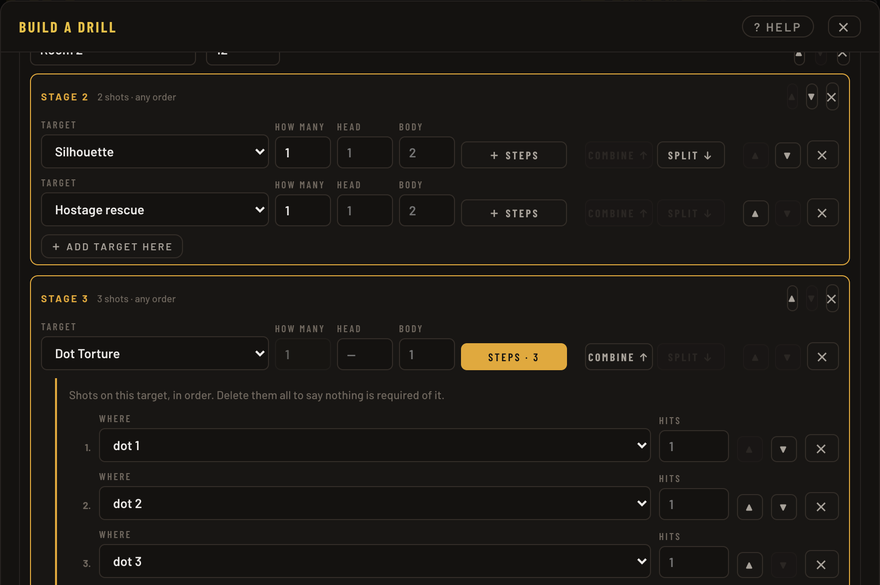Open the dot 2 location dropdown

point(375,503)
